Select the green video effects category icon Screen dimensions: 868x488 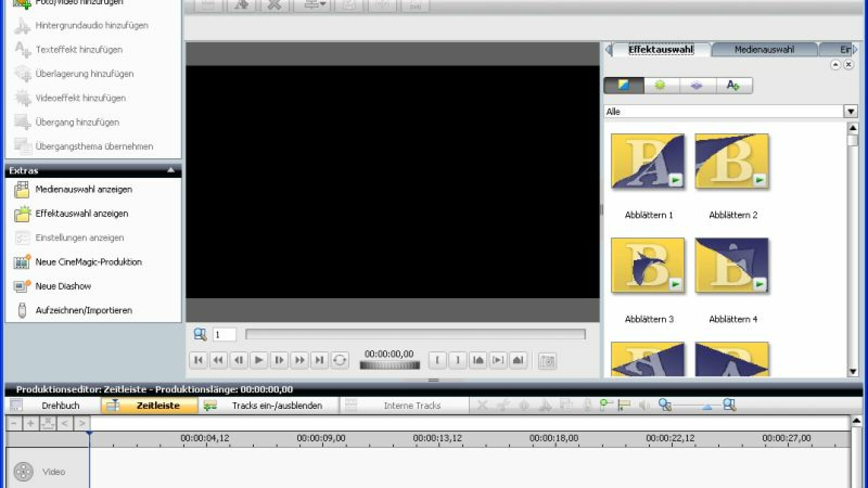660,85
